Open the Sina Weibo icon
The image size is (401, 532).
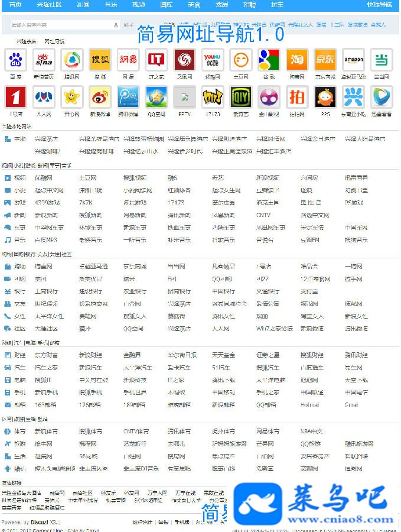point(100,97)
